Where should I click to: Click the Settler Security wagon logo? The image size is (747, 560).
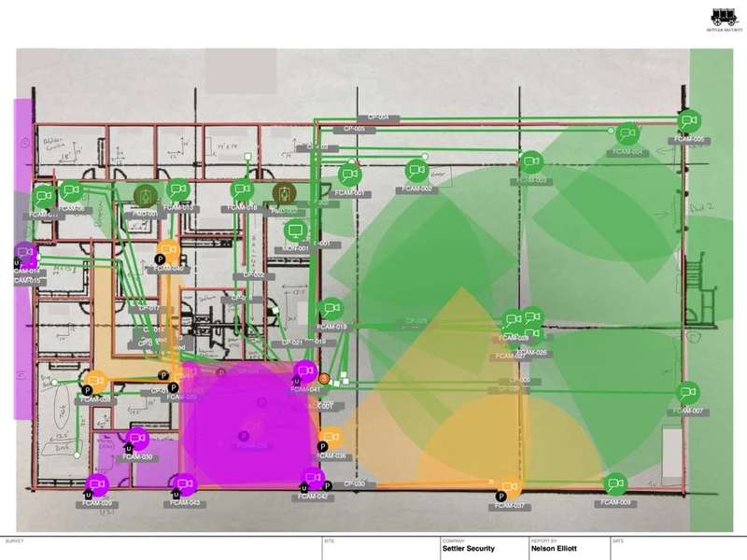tap(725, 18)
